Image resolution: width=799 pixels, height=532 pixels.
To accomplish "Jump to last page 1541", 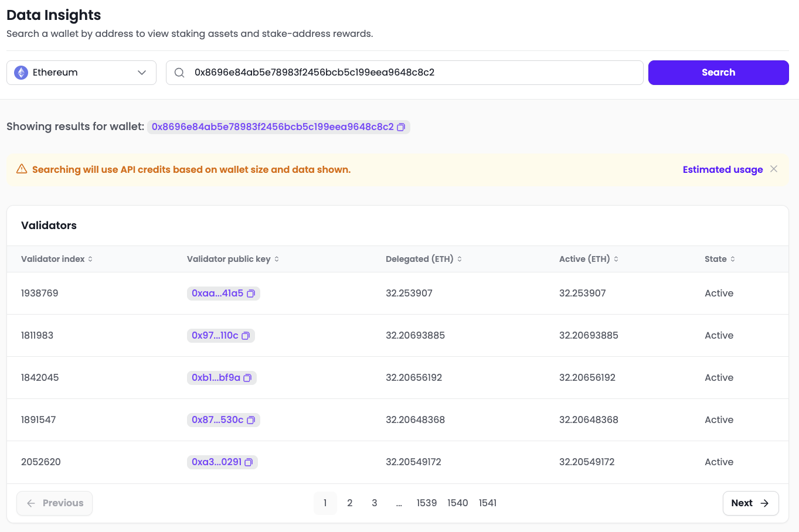I will point(488,503).
